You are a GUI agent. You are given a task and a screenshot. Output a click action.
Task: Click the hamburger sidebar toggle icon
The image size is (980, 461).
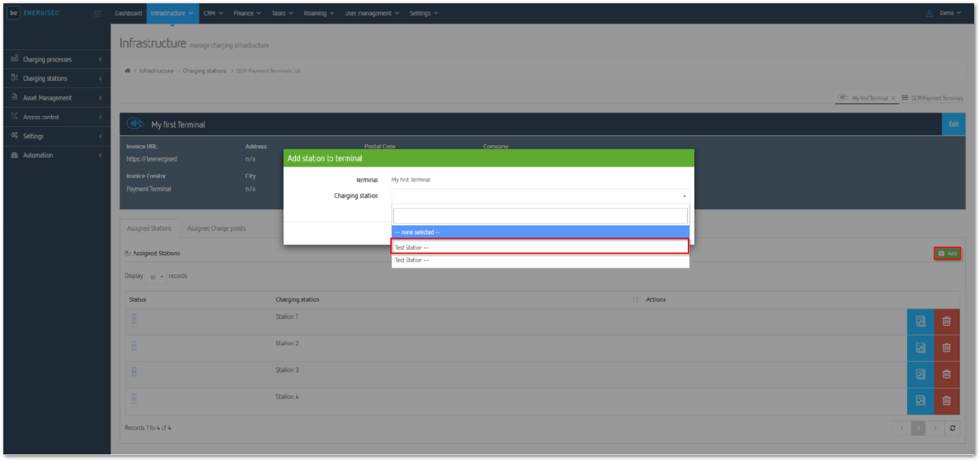pos(98,13)
